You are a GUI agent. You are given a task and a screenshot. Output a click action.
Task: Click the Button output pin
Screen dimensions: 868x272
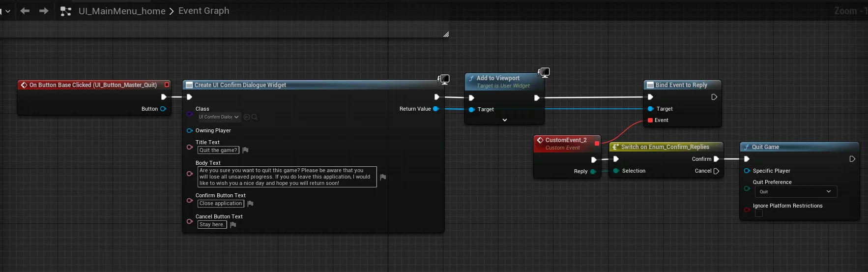pos(163,109)
